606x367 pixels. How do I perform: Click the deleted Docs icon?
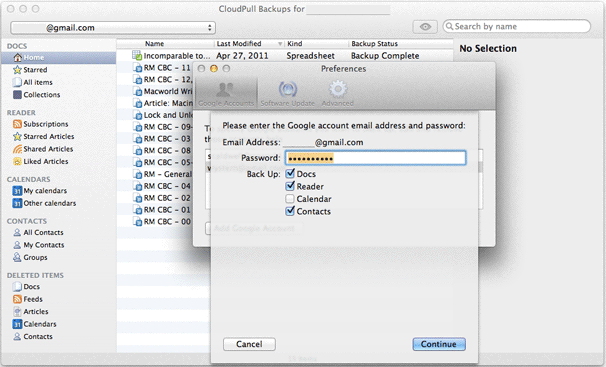(x=17, y=287)
